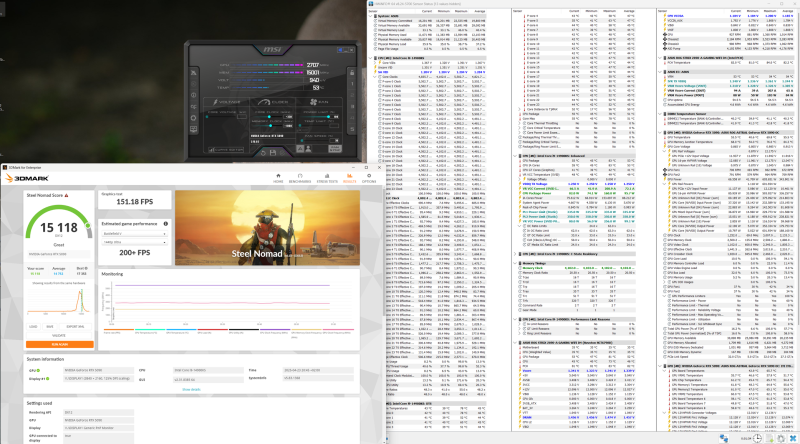This screenshot has width=800, height=444.
Task: Collapse the System group in HWiNFO
Action: tap(370, 16)
